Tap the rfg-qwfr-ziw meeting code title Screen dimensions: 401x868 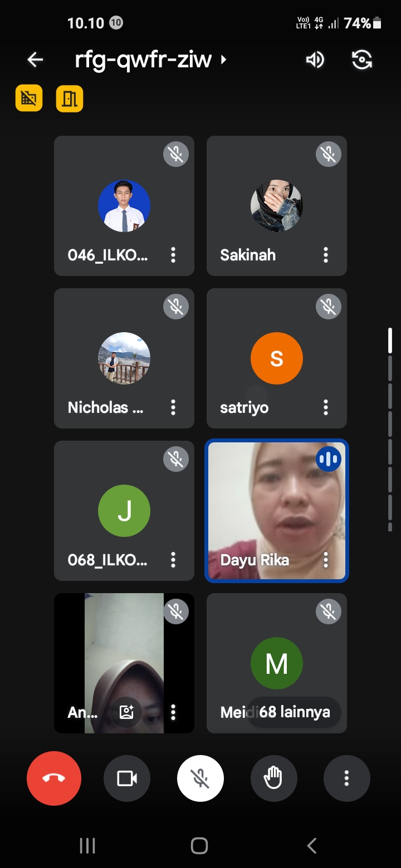tap(143, 60)
